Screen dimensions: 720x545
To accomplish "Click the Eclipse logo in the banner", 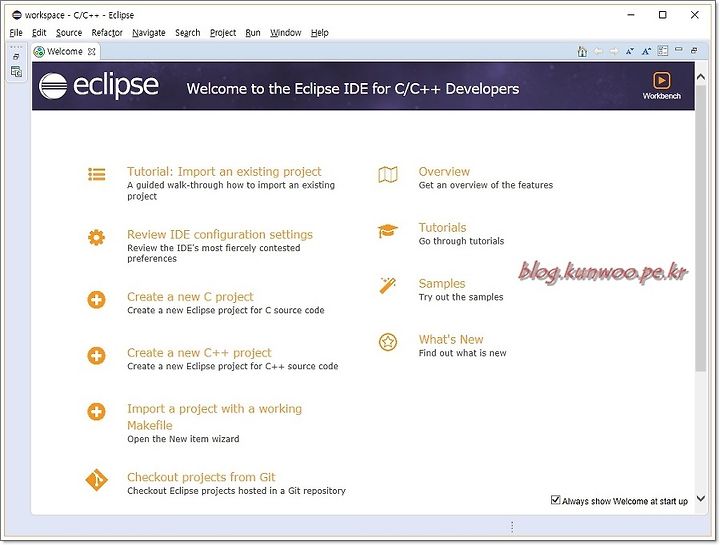I will click(x=99, y=86).
